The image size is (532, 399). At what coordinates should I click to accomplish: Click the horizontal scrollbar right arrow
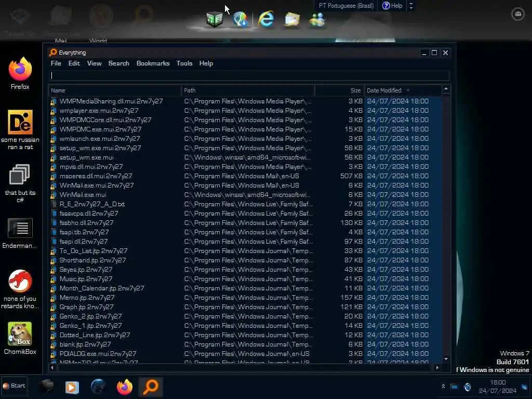[x=437, y=367]
